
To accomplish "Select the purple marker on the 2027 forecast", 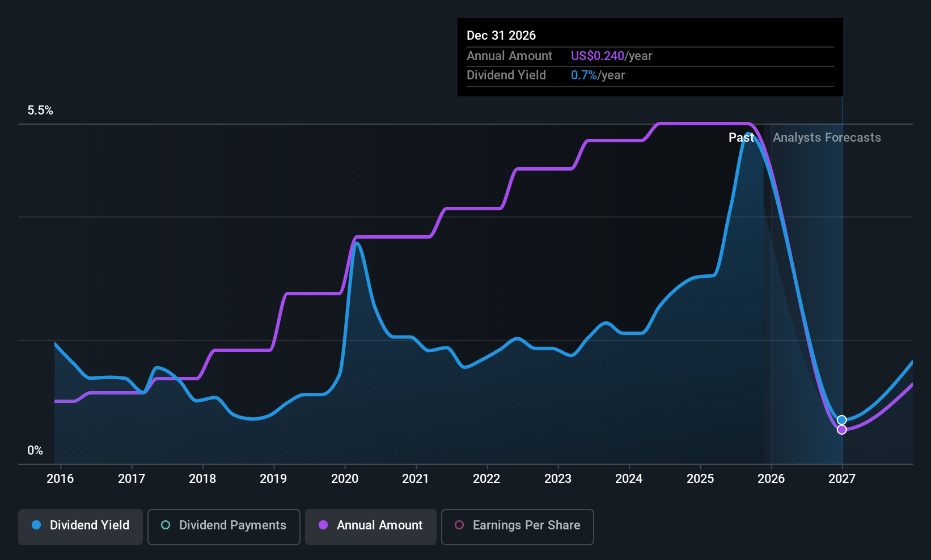I will [x=841, y=430].
